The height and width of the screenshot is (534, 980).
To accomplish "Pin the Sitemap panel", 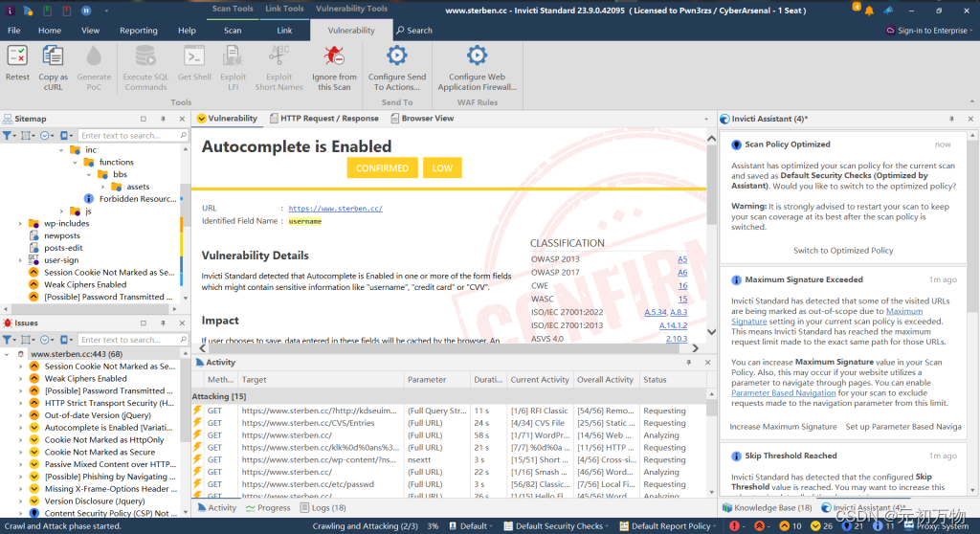I will tap(163, 119).
